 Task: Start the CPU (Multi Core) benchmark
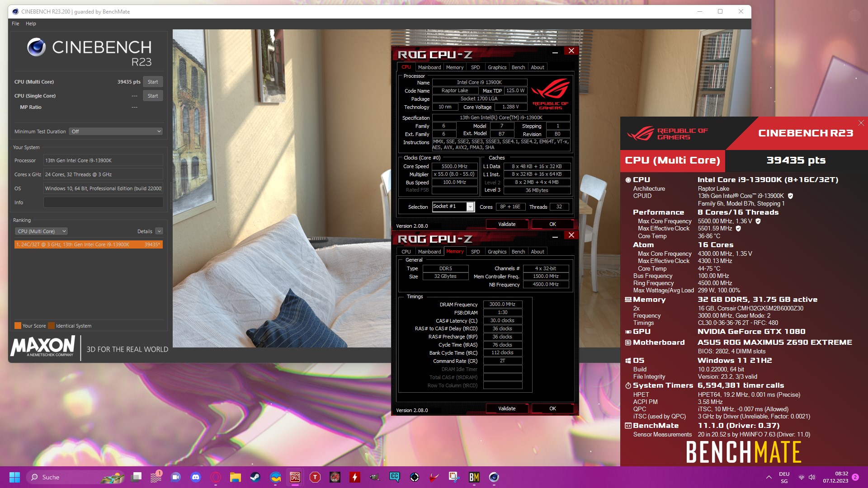pos(153,82)
